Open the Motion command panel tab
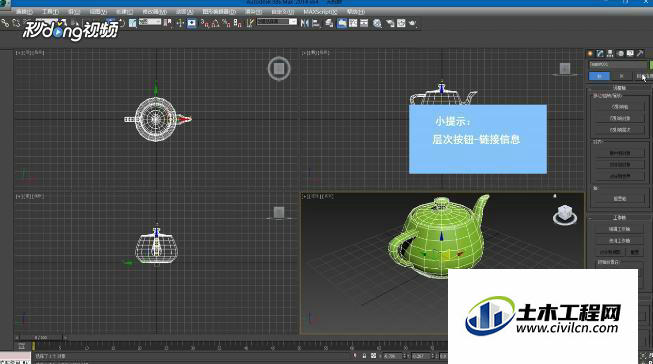 621,53
